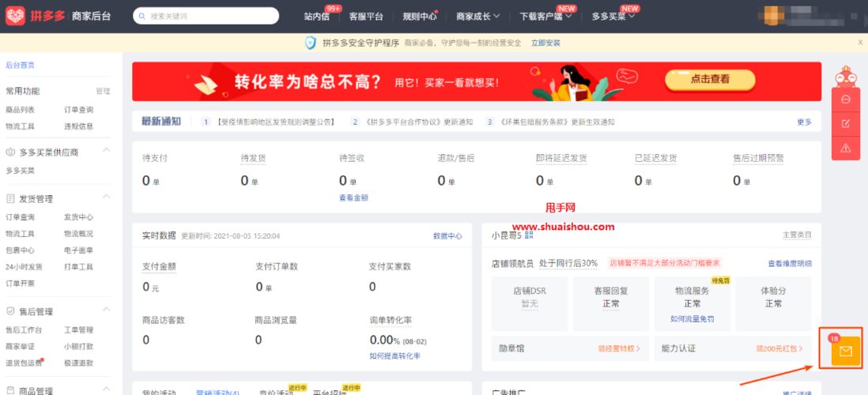The image size is (868, 395).
Task: Open QR code icon beside 小昆哥5
Action: (x=529, y=235)
